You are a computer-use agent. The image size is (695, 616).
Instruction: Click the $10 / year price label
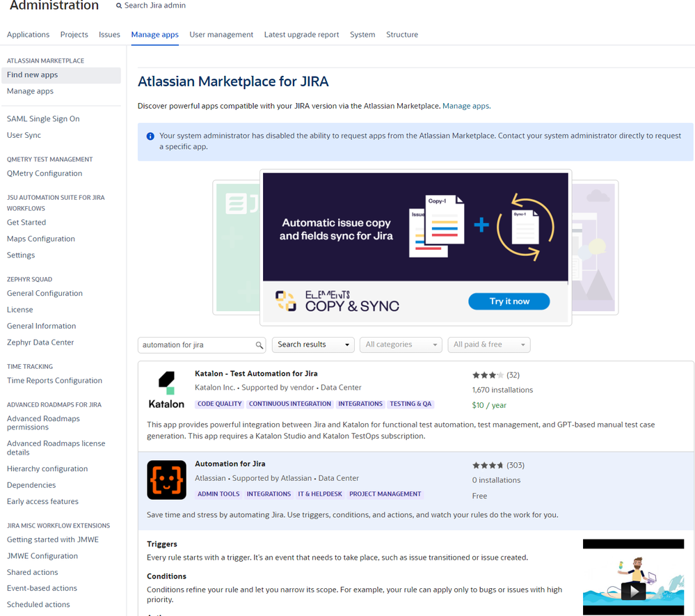point(488,404)
